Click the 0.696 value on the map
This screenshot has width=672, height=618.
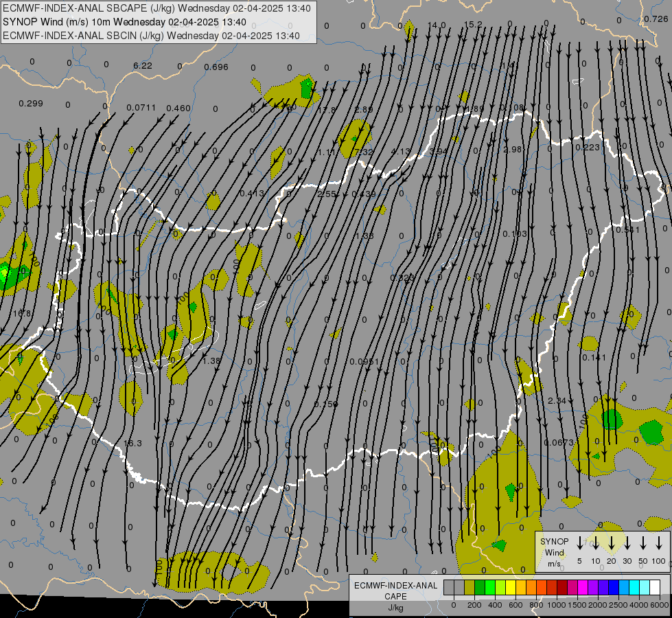216,67
